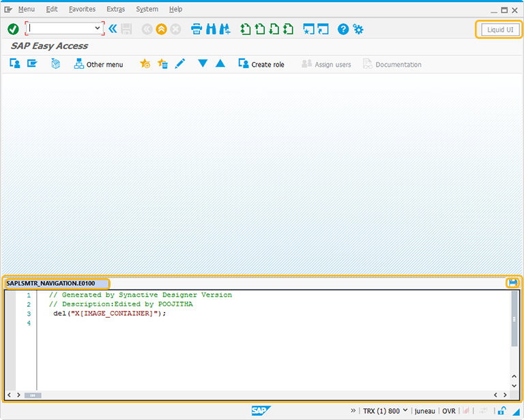
Task: Click line number 4 in the editor
Action: [29, 323]
